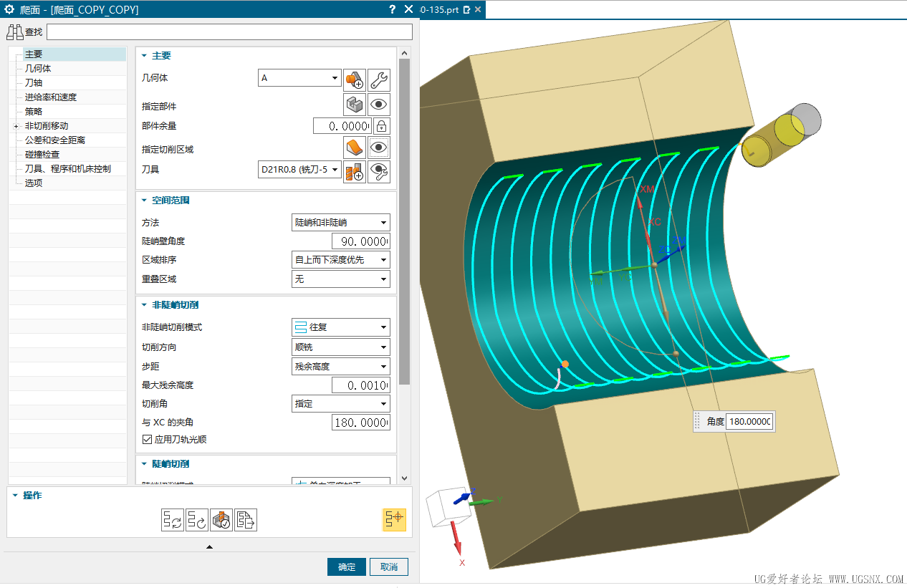Image resolution: width=907 pixels, height=588 pixels.
Task: Click the 部件余量 value field
Action: pyautogui.click(x=342, y=126)
